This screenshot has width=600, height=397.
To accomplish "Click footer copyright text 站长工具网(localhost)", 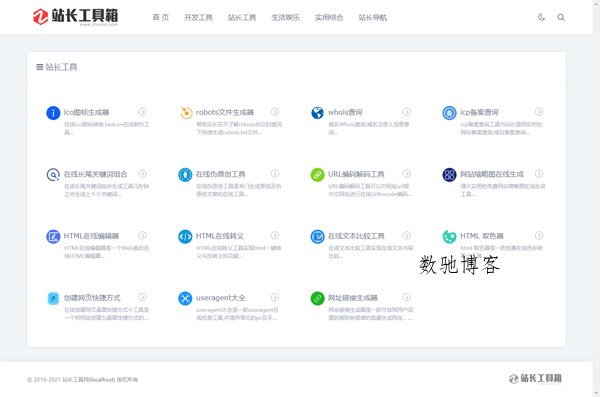I will pyautogui.click(x=89, y=380).
